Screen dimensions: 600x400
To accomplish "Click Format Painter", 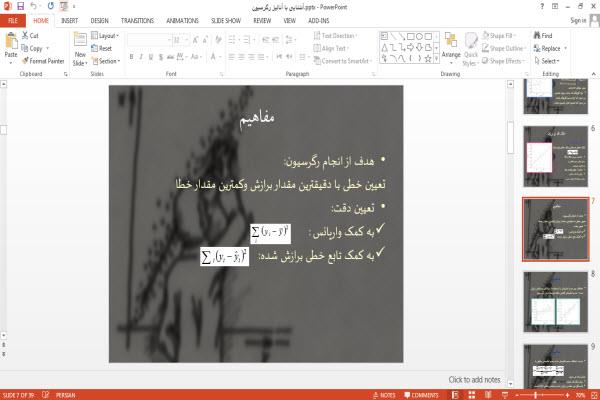I will click(x=43, y=61).
